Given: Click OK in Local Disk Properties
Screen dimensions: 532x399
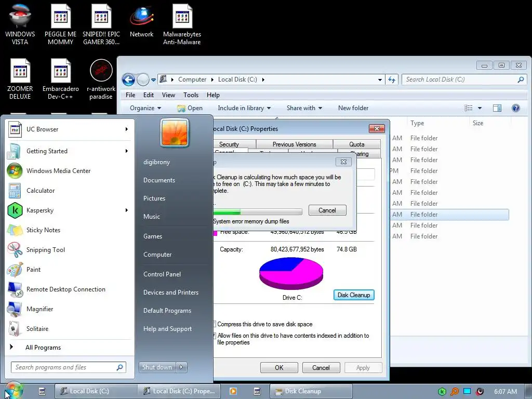Looking at the screenshot, I should point(279,367).
